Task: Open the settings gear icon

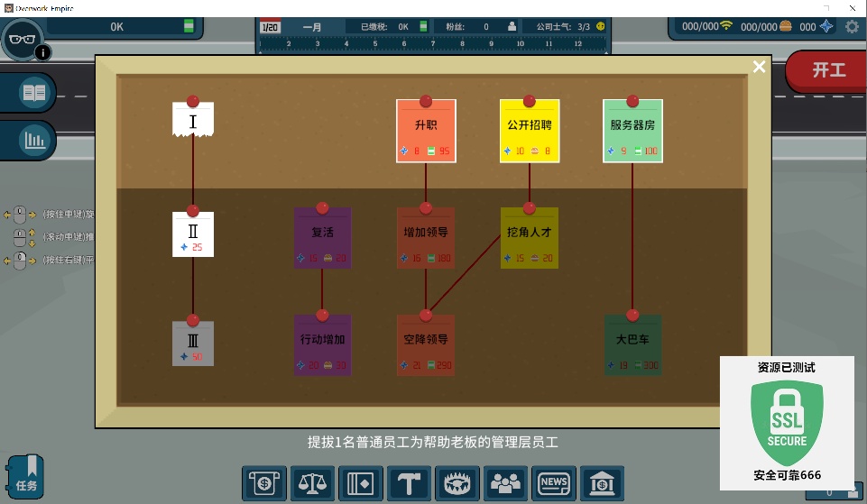Action: point(852,26)
